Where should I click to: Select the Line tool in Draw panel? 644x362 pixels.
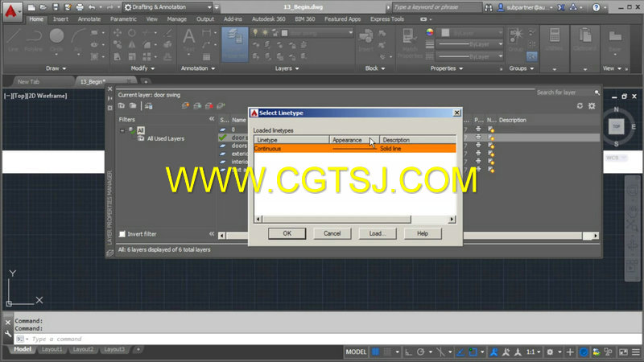tap(13, 41)
